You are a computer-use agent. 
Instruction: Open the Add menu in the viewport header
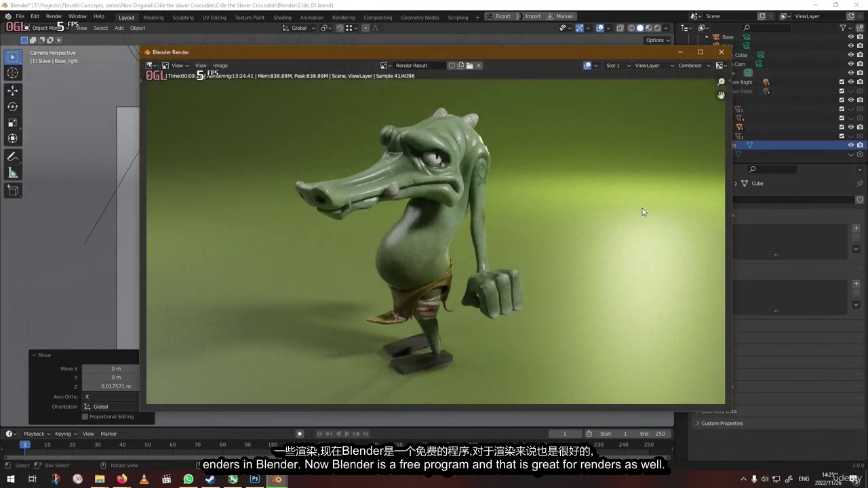[x=119, y=28]
